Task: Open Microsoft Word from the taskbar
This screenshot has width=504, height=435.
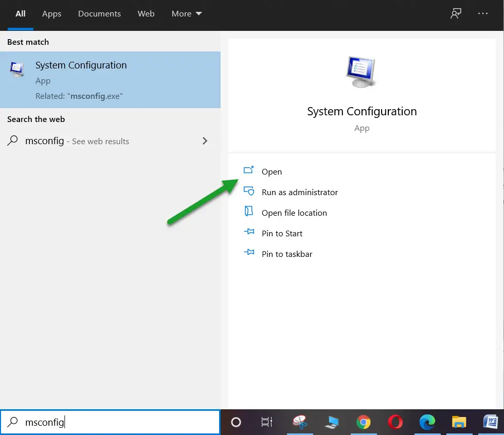Action: click(491, 422)
